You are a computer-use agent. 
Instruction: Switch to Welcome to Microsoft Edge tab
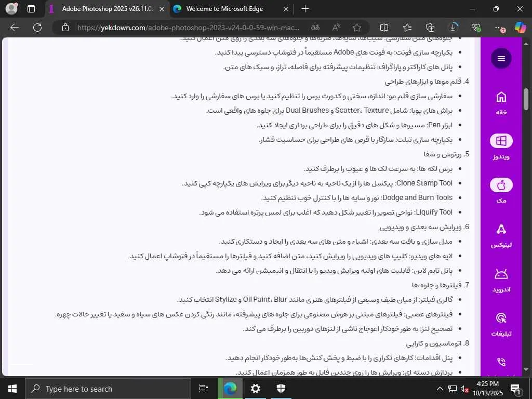(224, 9)
